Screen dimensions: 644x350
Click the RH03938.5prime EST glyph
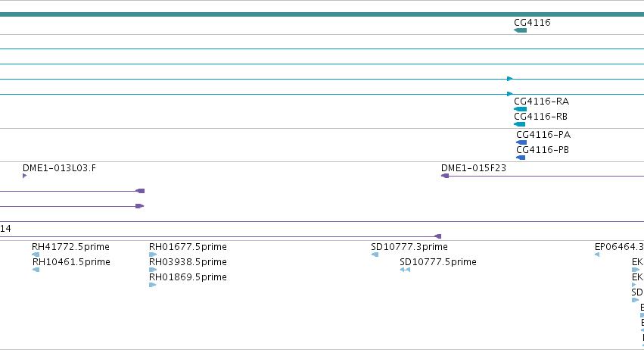153,270
